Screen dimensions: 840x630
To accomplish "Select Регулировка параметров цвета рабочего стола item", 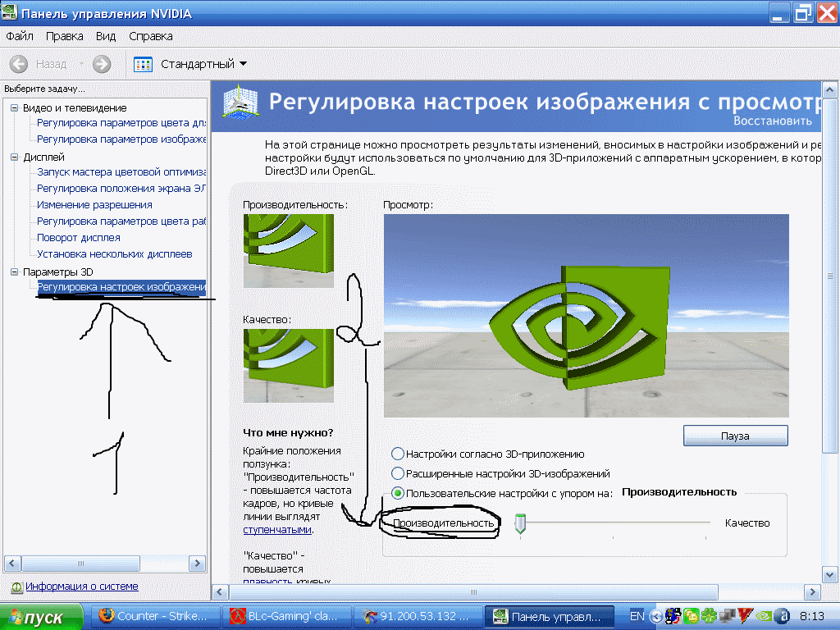I will 121,221.
